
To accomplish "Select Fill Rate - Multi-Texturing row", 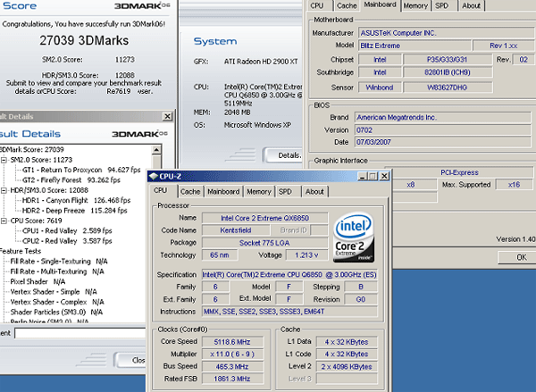I will coord(57,271).
